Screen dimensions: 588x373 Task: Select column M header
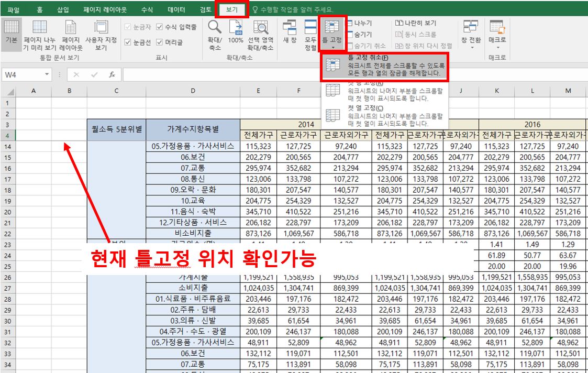pyautogui.click(x=568, y=91)
